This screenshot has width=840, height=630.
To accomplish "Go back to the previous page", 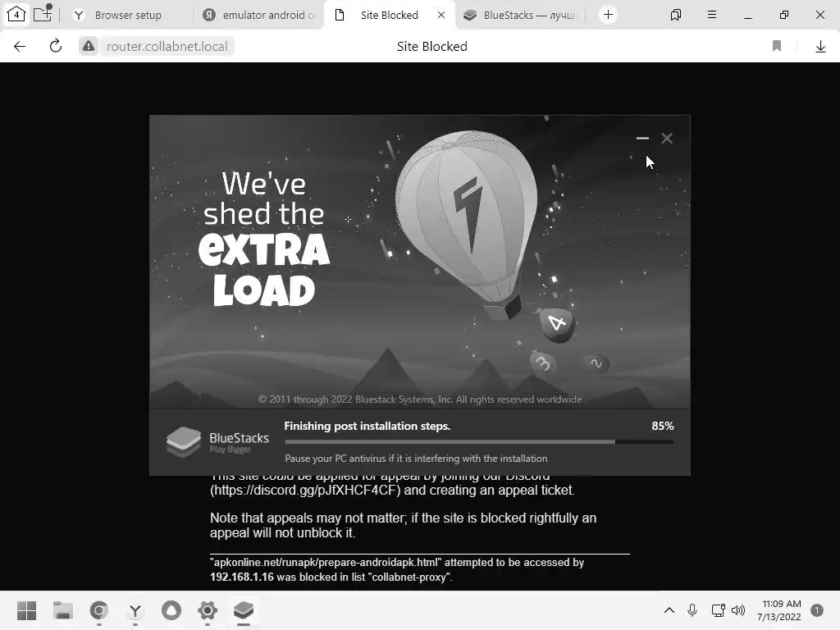I will point(20,47).
